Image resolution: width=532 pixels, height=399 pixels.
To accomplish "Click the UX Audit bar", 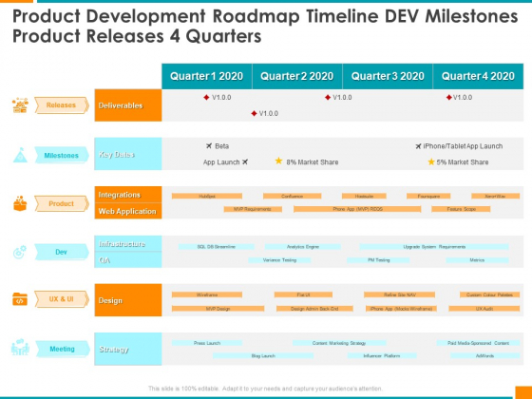I will click(484, 309).
